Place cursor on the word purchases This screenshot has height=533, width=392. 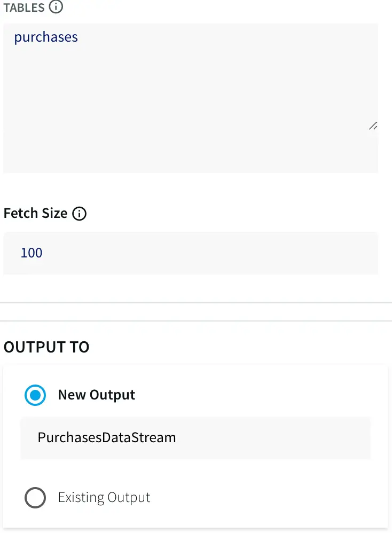(x=46, y=37)
